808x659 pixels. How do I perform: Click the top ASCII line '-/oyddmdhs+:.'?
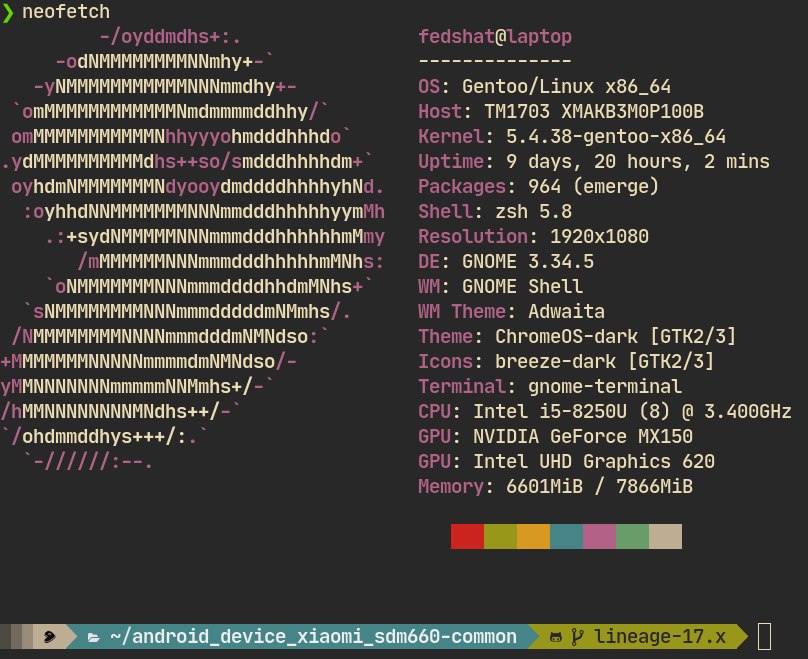click(170, 37)
